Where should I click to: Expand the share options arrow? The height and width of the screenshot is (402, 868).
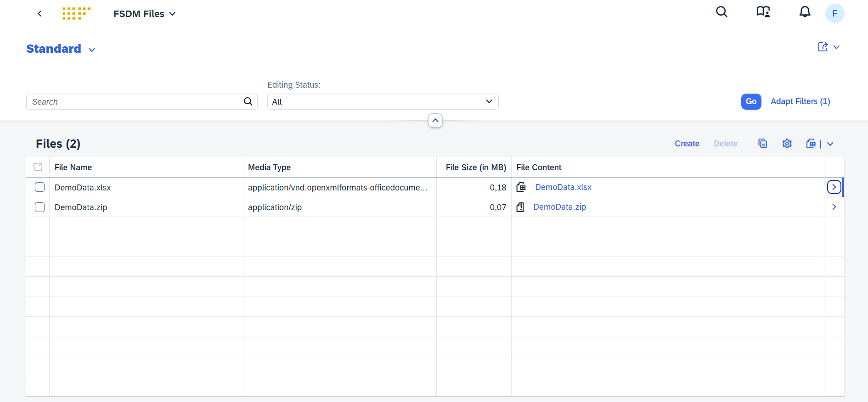(x=836, y=47)
